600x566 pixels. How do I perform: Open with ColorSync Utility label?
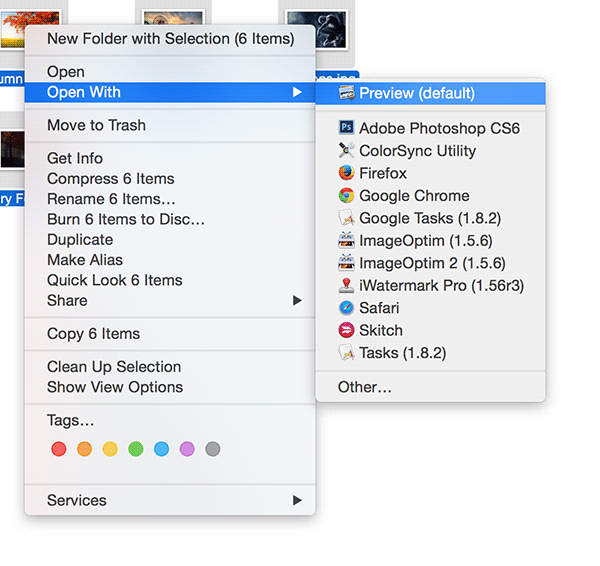pos(417,151)
